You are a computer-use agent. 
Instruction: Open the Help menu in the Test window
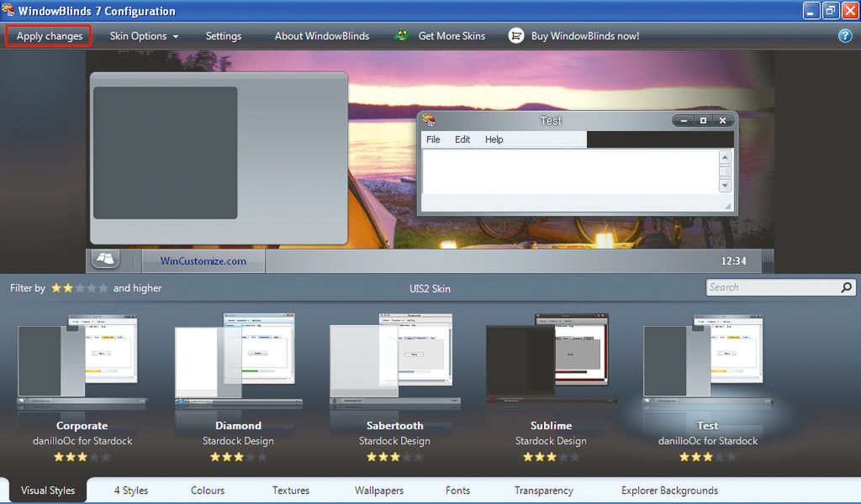pyautogui.click(x=494, y=139)
